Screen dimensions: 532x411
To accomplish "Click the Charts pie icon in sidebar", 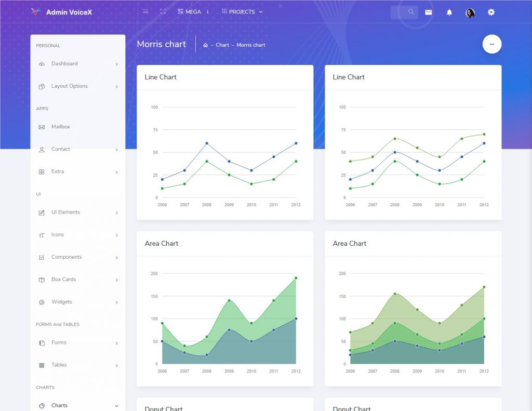I will coord(42,406).
